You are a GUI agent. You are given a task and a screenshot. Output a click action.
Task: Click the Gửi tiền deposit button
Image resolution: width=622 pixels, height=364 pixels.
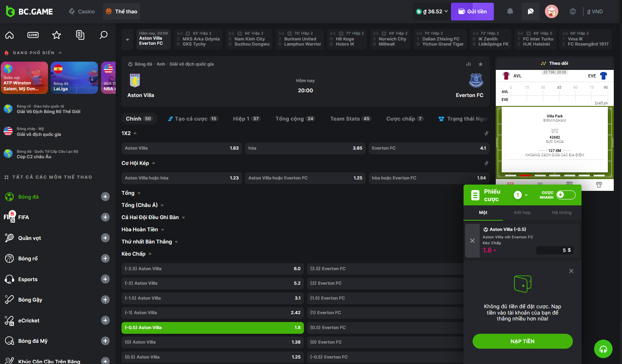(472, 11)
